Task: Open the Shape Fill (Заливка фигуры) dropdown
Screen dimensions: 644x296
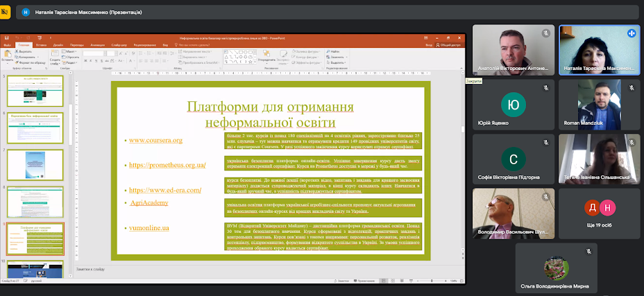Action: (x=306, y=51)
